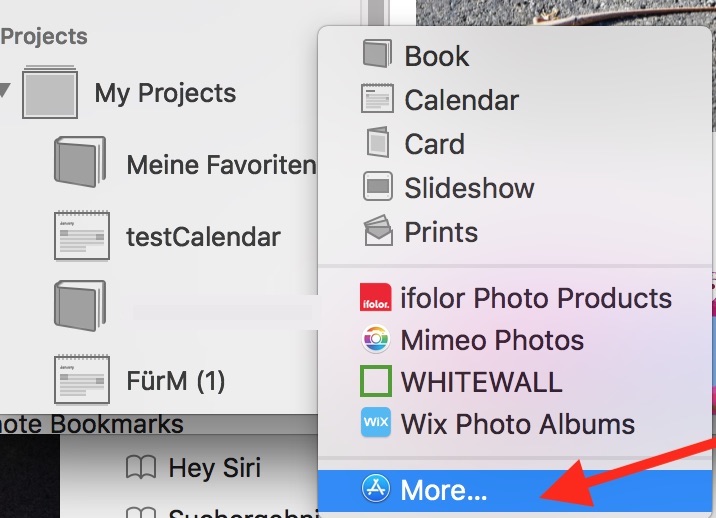Click the WHITEWALL green square icon
The image size is (716, 518).
pyautogui.click(x=376, y=381)
